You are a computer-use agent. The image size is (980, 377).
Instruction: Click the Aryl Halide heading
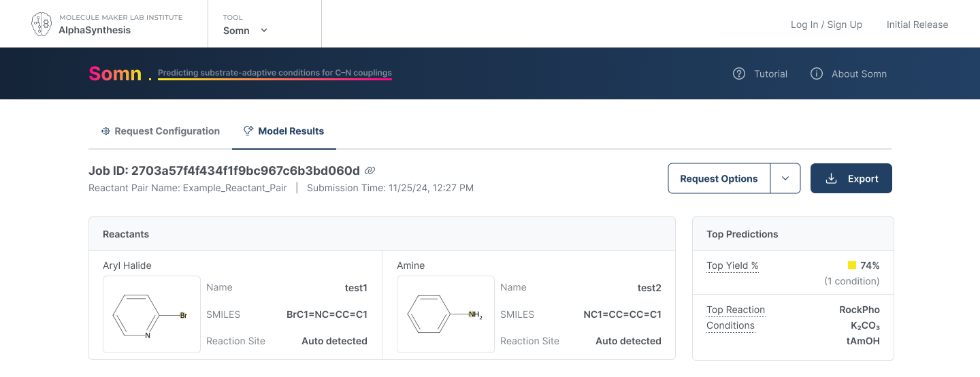click(127, 265)
